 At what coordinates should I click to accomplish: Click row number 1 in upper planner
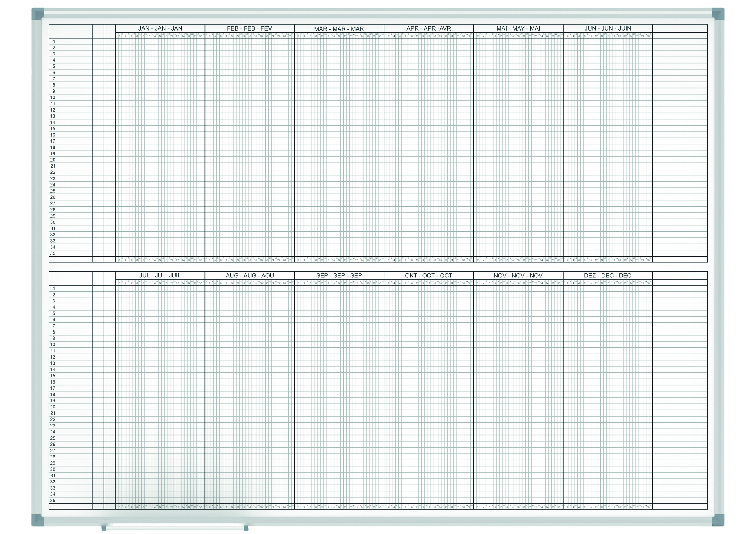coord(54,42)
